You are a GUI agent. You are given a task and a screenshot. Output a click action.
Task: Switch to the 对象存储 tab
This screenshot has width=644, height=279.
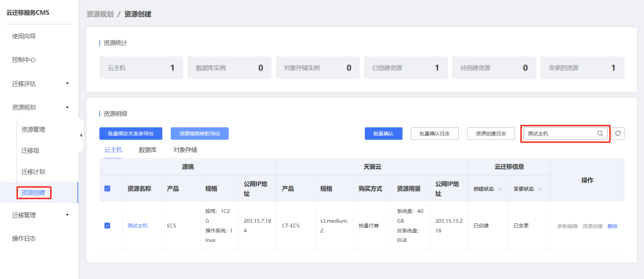tap(185, 150)
